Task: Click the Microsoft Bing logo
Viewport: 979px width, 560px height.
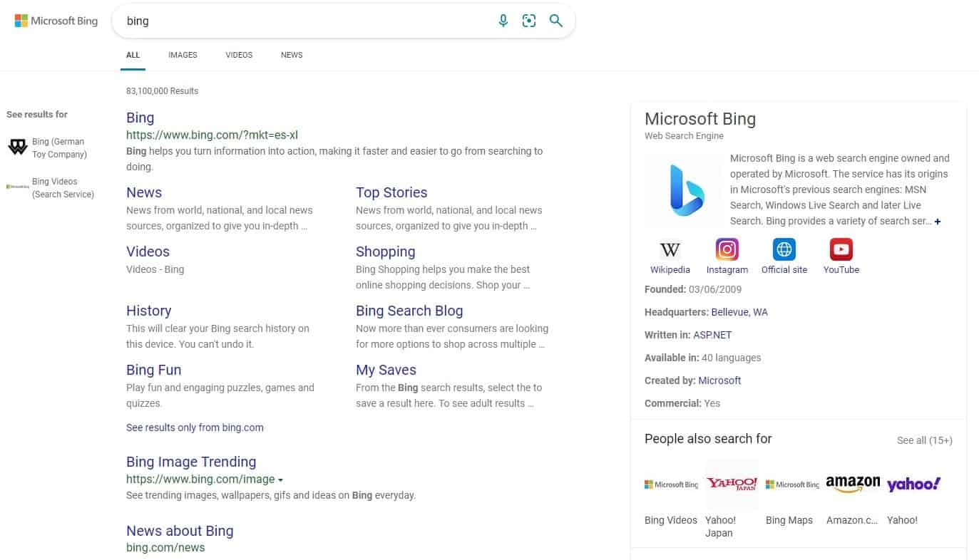Action: pyautogui.click(x=56, y=21)
